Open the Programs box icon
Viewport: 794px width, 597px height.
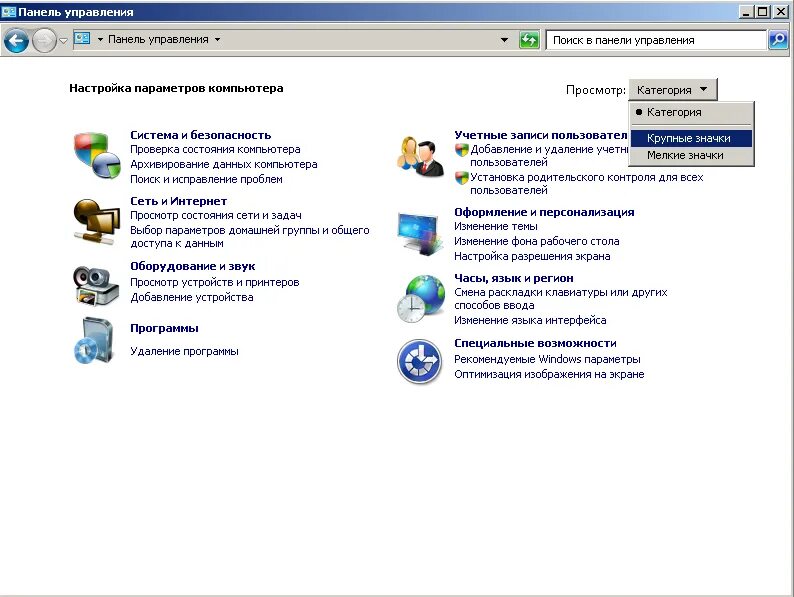pos(93,340)
